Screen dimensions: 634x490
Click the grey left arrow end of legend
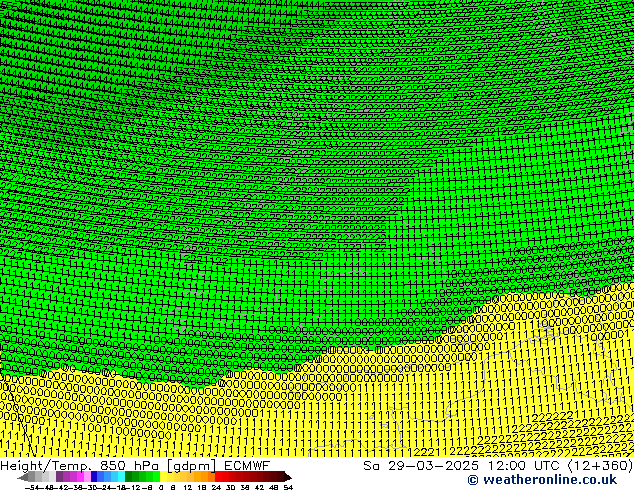23,477
